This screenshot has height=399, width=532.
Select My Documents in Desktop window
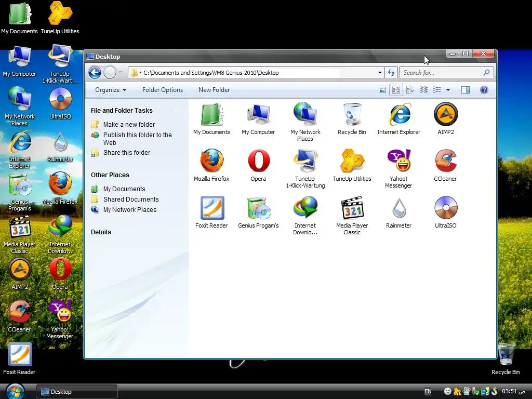tap(211, 119)
